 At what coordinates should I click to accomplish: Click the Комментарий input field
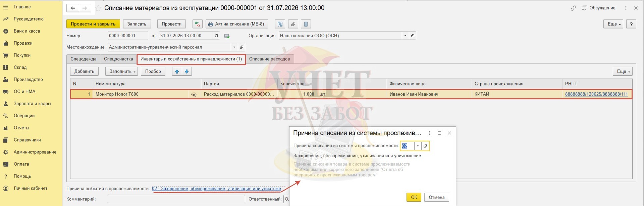(x=176, y=199)
